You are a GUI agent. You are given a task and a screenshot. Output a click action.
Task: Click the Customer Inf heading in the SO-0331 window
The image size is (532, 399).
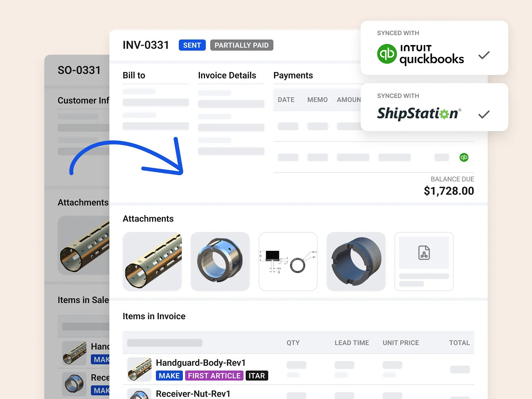pyautogui.click(x=83, y=100)
